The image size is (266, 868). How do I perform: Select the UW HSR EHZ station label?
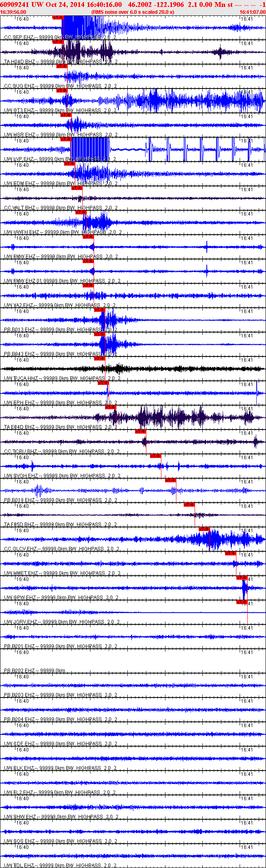[x=61, y=135]
